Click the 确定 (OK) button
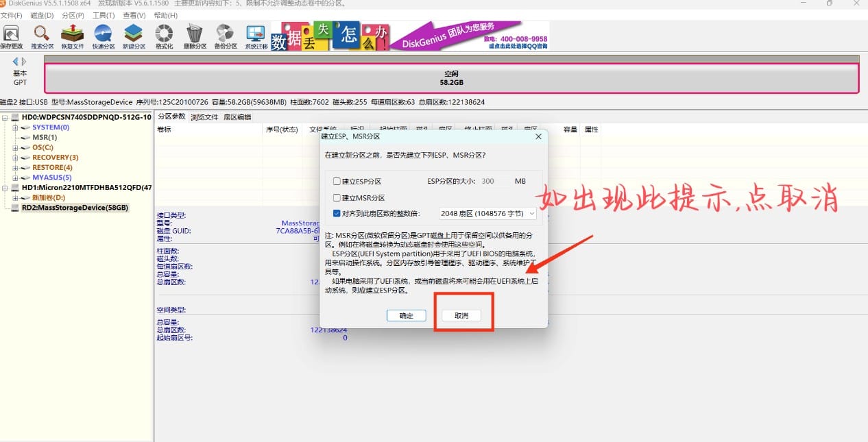 [406, 316]
